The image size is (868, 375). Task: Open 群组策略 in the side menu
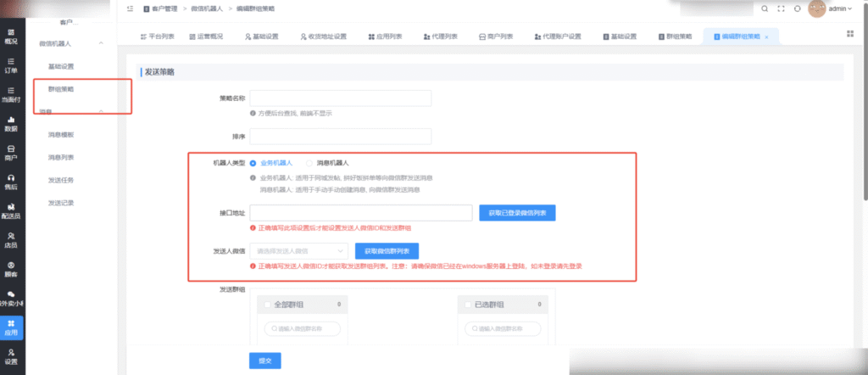(61, 89)
